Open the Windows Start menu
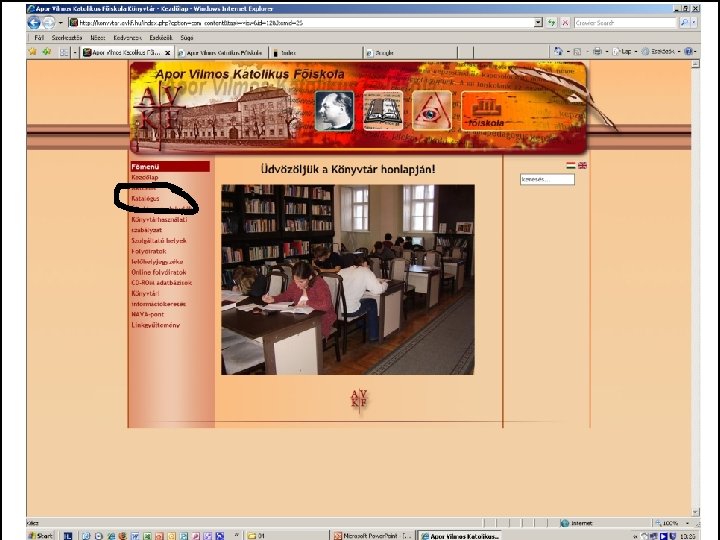Viewport: 720px width, 540px height. point(41,535)
